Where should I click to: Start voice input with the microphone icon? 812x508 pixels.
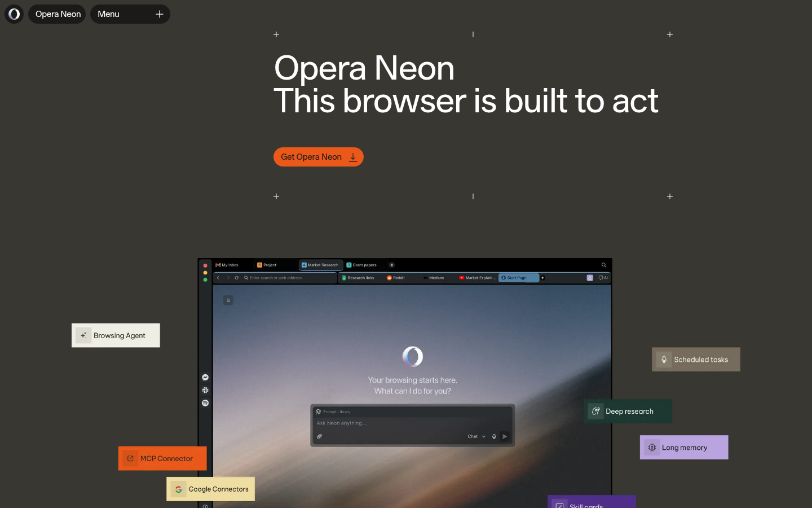(494, 436)
